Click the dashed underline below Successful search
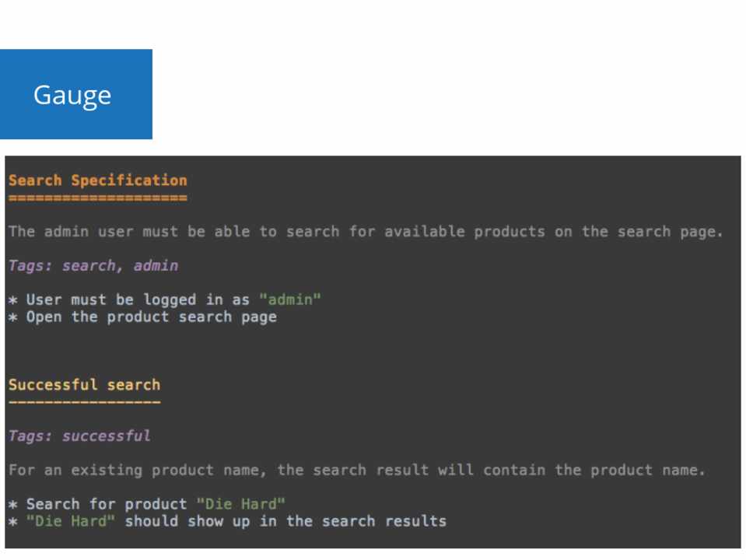 coord(84,402)
